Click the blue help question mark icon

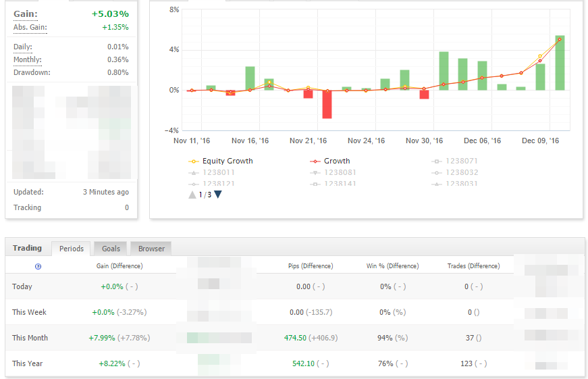pos(38,266)
